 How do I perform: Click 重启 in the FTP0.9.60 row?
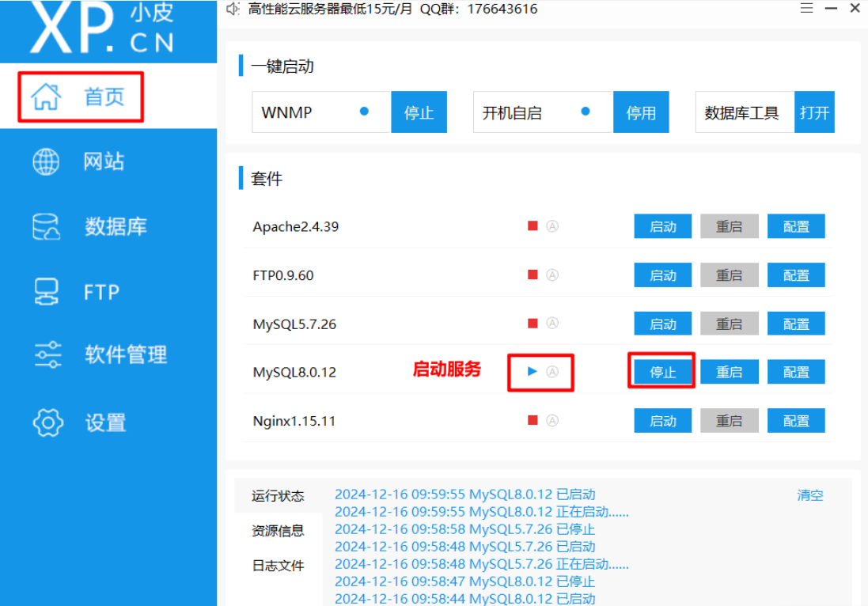729,275
